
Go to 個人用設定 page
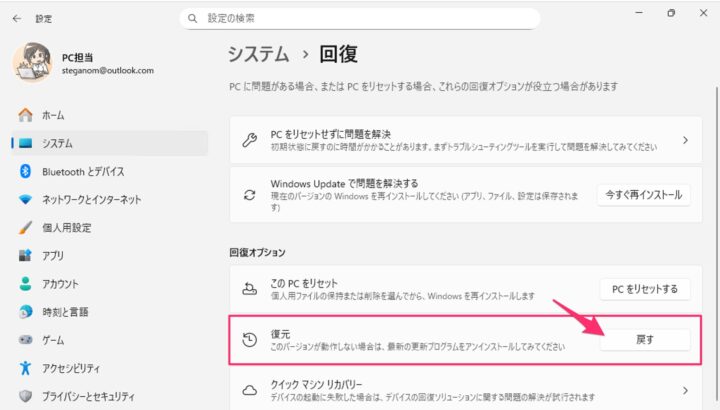pos(66,227)
